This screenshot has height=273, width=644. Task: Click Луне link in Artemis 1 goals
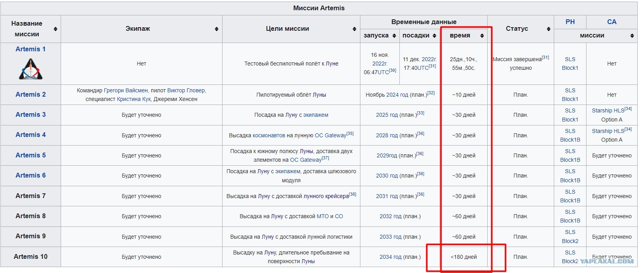tap(332, 64)
